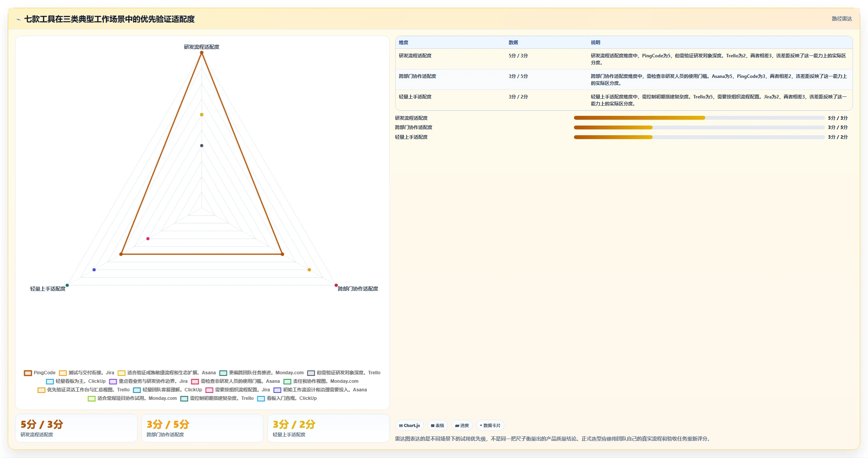868x458 pixels.
Task: Click the 路径雷达 label in header
Action: click(x=842, y=19)
